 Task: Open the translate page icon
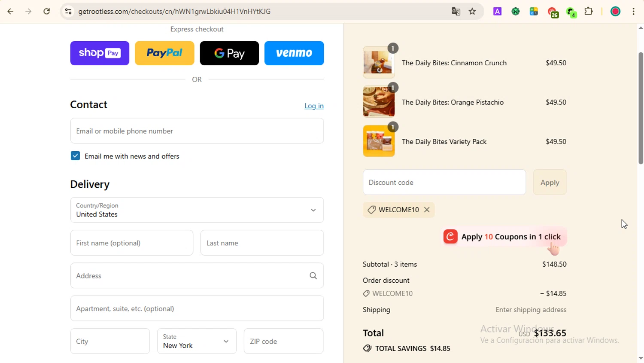[456, 12]
